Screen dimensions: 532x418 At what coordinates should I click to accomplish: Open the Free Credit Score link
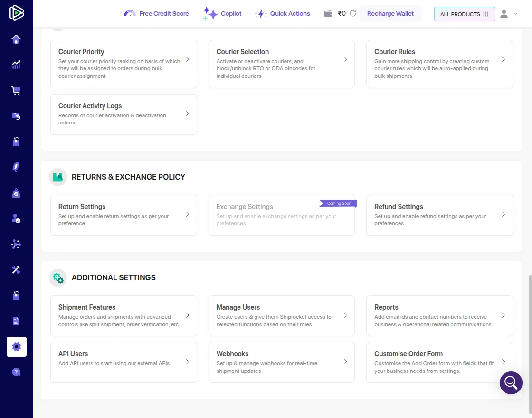point(156,14)
